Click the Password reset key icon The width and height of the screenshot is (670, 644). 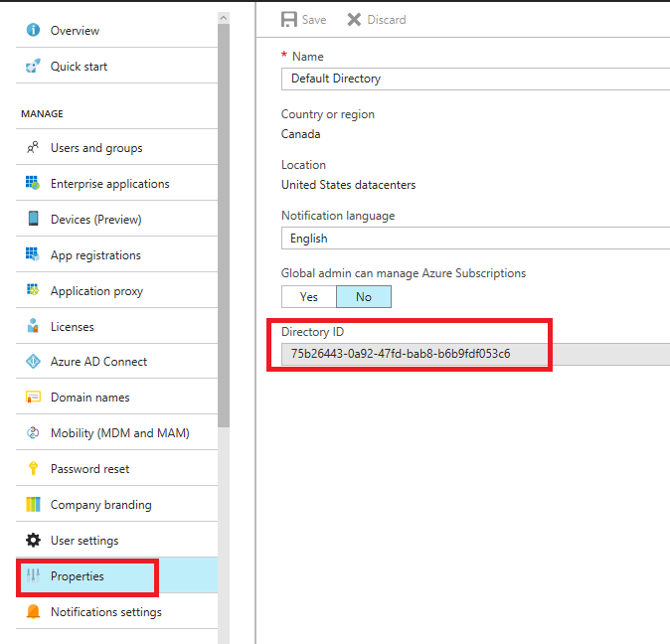click(34, 468)
